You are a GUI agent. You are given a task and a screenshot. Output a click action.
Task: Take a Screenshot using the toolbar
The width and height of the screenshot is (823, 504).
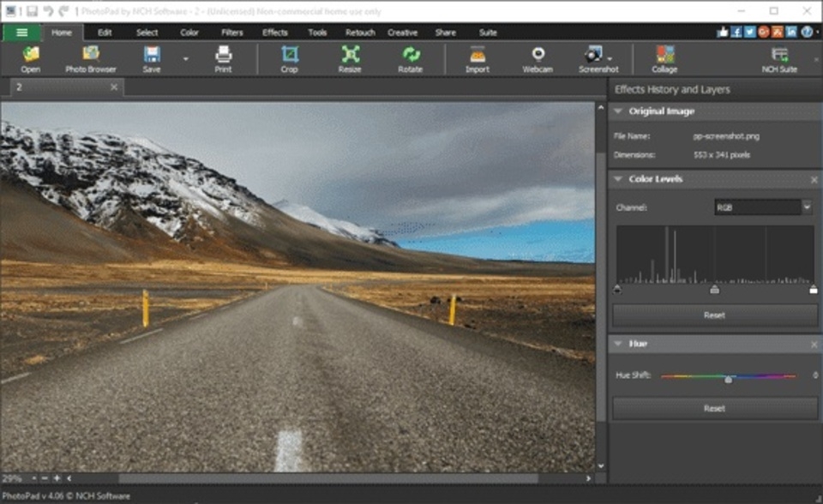pos(598,58)
